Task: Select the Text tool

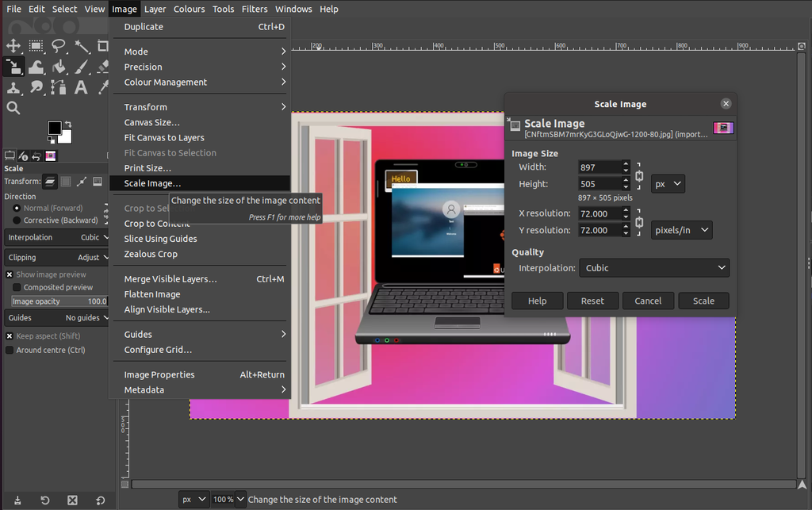Action: (82, 87)
